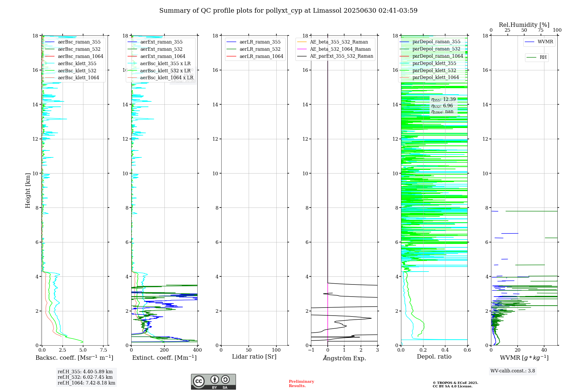Screen dimensions: 577x392
Task: Select aerLR_raman_1064 legend entry
Action: pyautogui.click(x=255, y=56)
